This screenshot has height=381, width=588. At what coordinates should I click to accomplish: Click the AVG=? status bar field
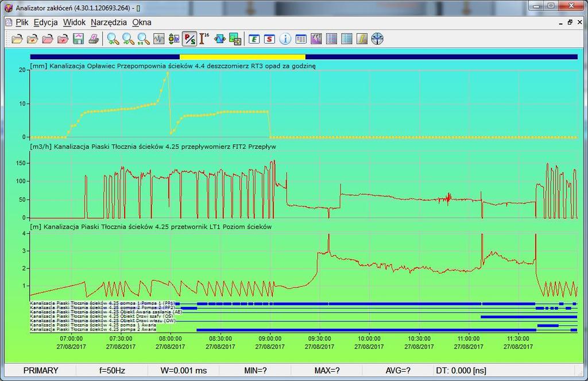pos(398,371)
